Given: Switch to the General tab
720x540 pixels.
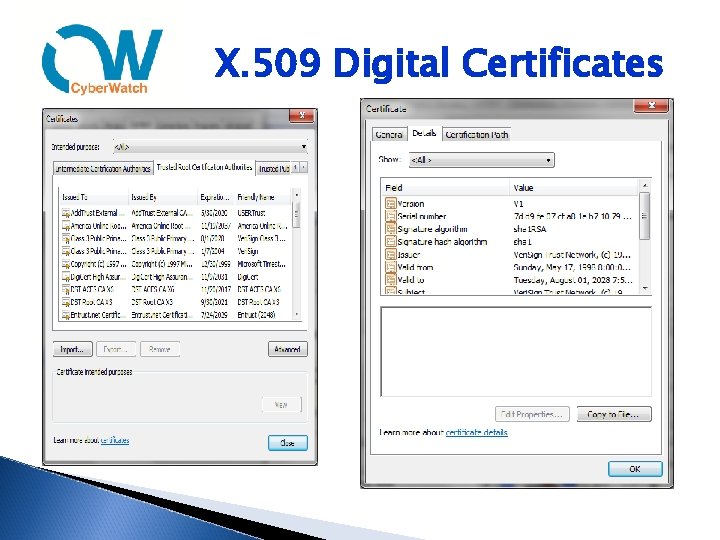Looking at the screenshot, I should [x=389, y=135].
